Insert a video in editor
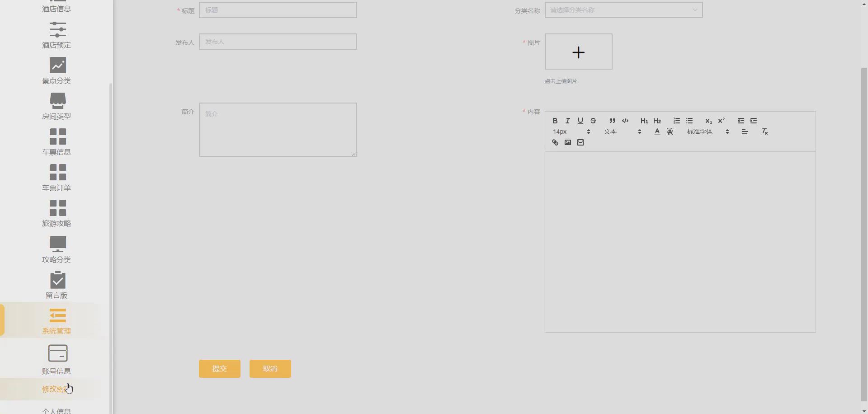The height and width of the screenshot is (414, 868). tap(580, 142)
